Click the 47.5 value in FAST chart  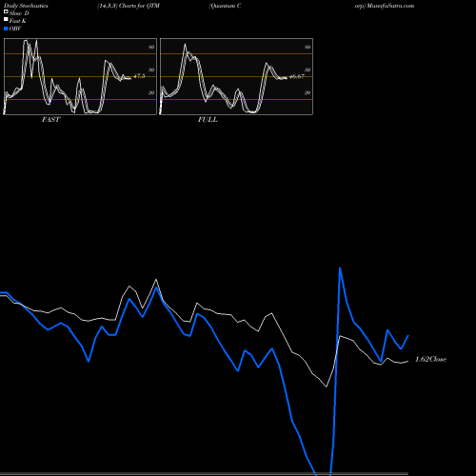139,76
